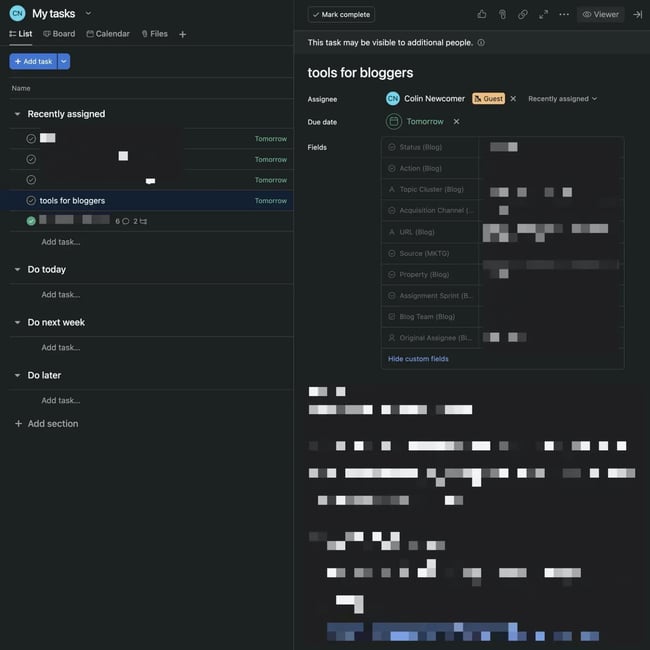Click the Blog Team (Blog) field
650x650 pixels.
(x=502, y=317)
